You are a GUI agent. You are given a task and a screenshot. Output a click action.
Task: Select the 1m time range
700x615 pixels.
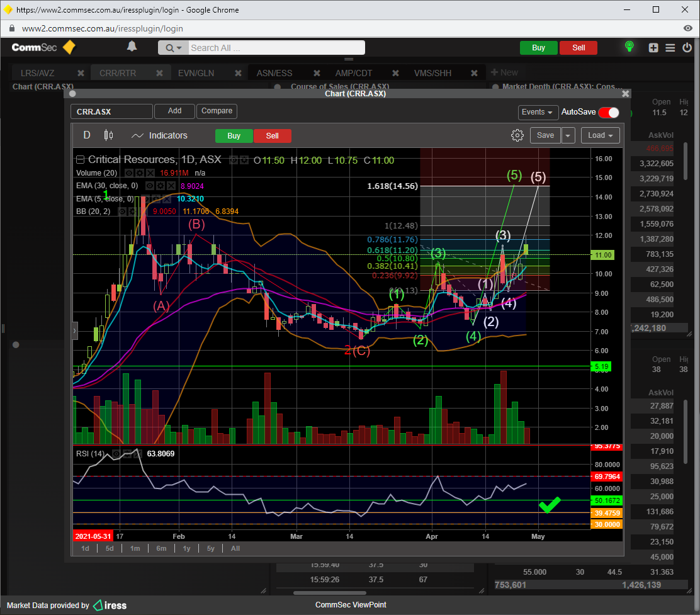tap(135, 548)
